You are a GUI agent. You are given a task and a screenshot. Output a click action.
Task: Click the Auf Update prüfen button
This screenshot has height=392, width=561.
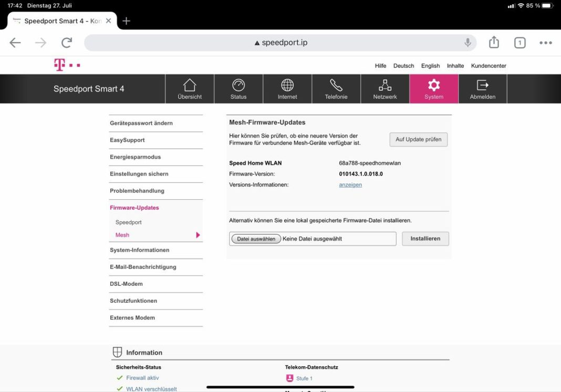pos(418,139)
